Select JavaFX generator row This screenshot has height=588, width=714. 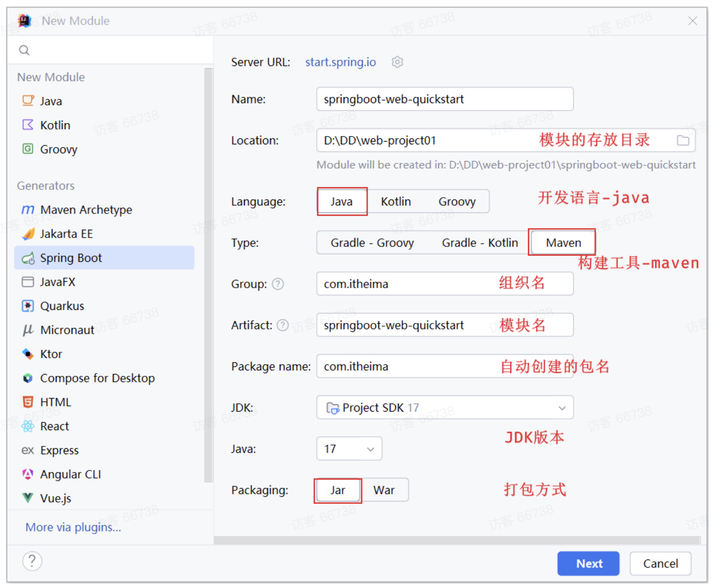104,282
